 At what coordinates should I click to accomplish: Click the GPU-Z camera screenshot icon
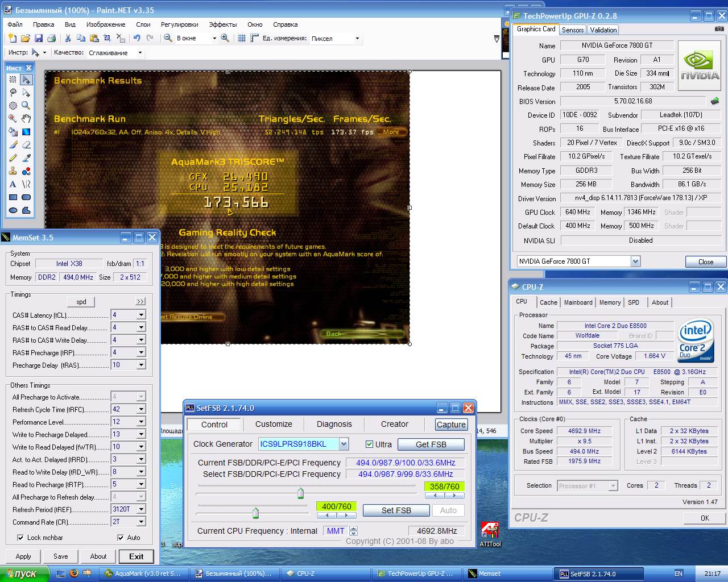tap(719, 29)
